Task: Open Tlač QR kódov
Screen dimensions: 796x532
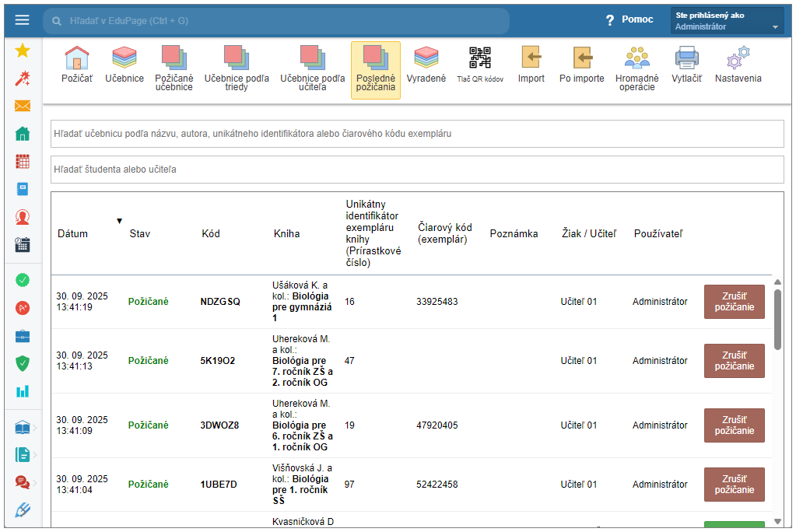Action: 480,59
